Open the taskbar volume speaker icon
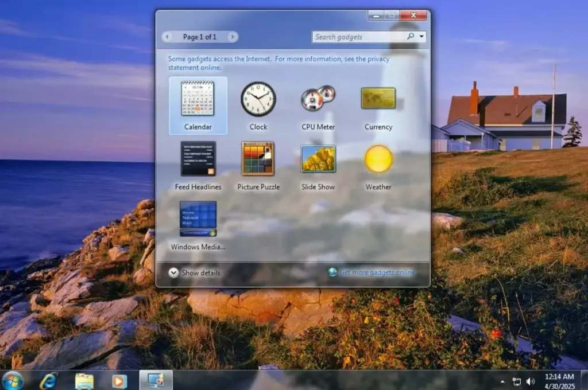 (x=530, y=381)
